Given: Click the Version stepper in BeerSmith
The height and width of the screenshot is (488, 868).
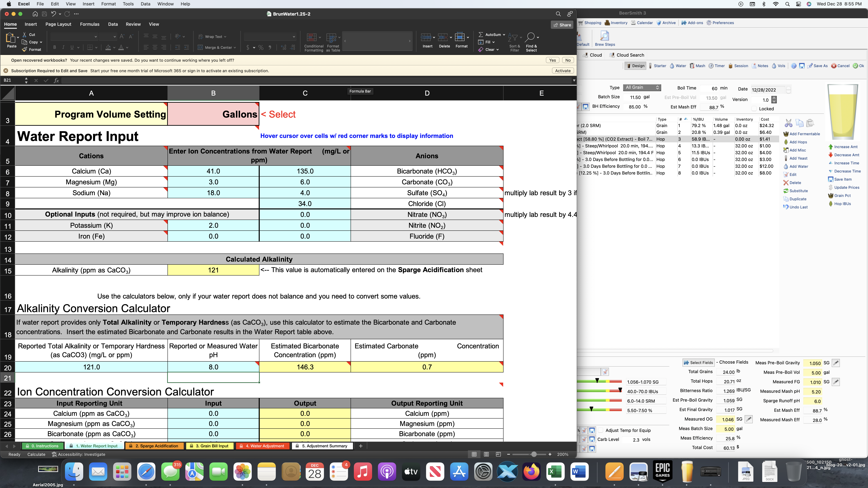Looking at the screenshot, I should coord(774,100).
